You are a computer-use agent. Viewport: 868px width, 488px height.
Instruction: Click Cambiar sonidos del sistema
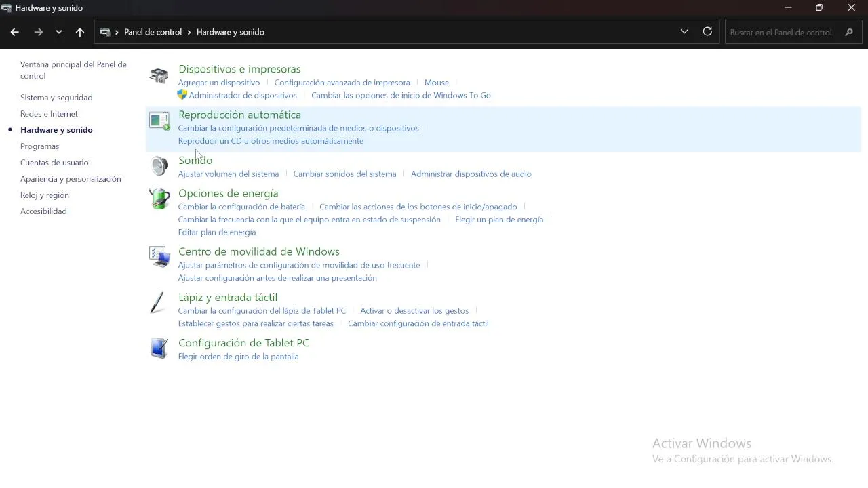(x=344, y=174)
